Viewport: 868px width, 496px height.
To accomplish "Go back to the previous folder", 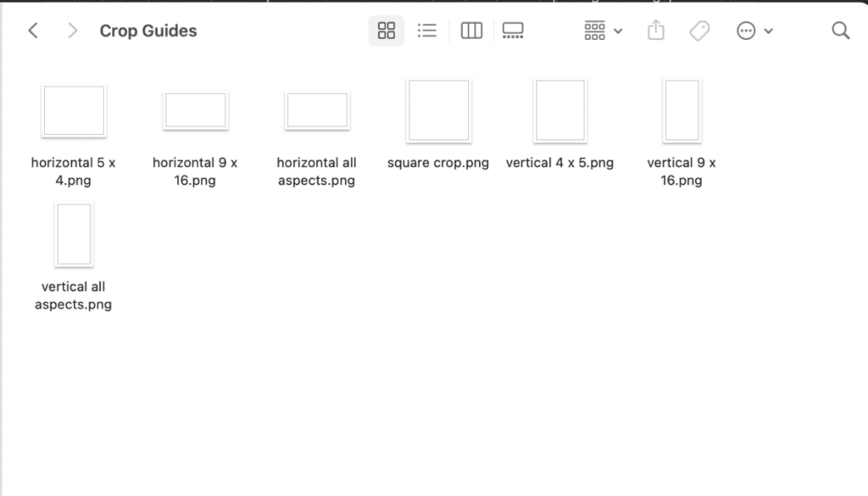I will (33, 31).
